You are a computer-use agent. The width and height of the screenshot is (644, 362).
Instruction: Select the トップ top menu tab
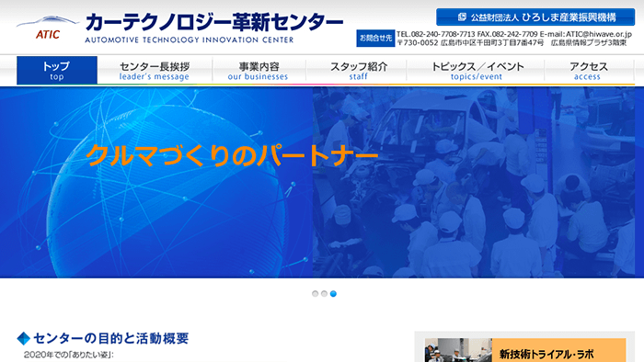57,71
